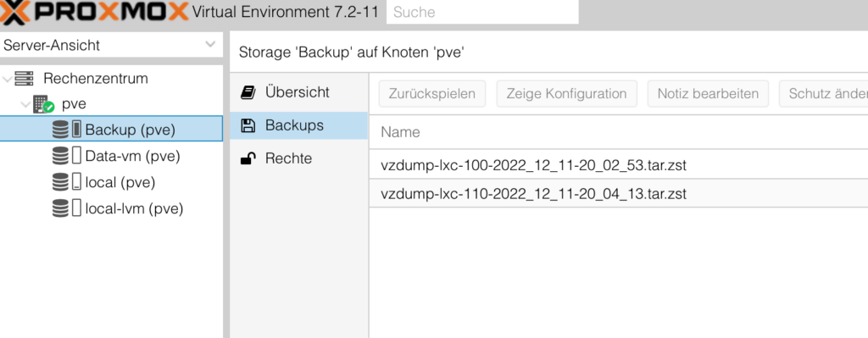Click the Backup (pve) storage database icon
868x338 pixels.
click(60, 130)
